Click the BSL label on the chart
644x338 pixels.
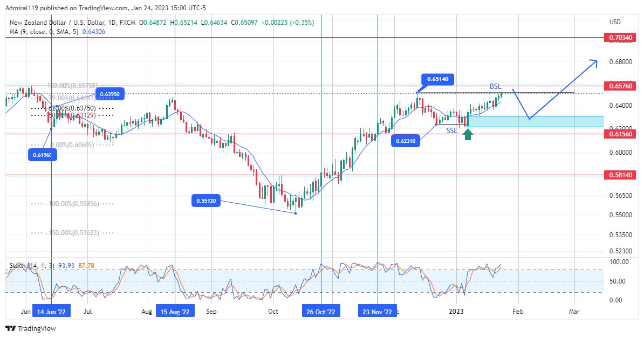(495, 86)
